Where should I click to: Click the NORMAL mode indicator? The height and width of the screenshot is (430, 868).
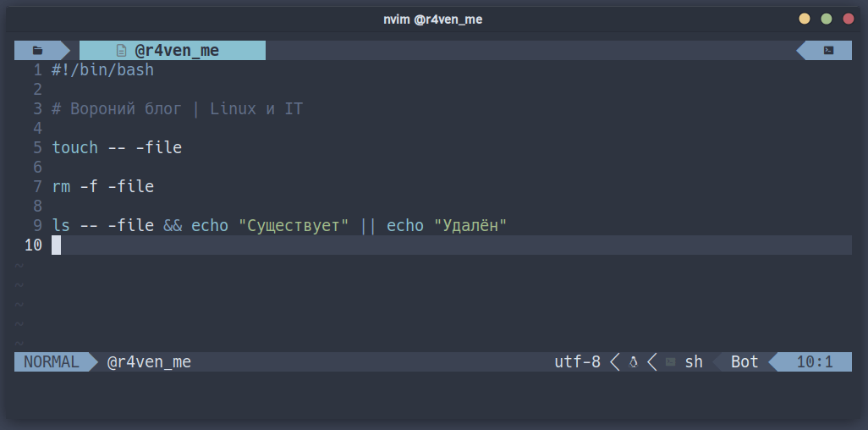(x=52, y=361)
